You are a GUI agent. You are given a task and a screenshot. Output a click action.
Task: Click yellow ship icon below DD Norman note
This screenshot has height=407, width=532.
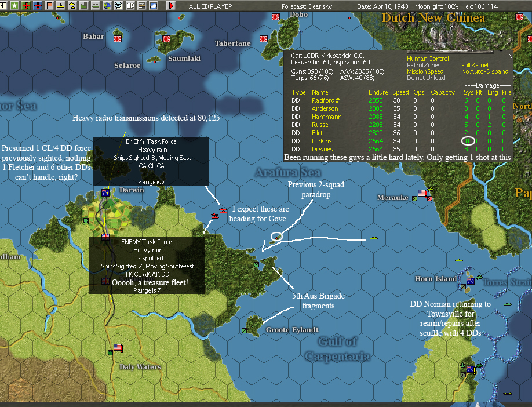pyautogui.click(x=507, y=394)
